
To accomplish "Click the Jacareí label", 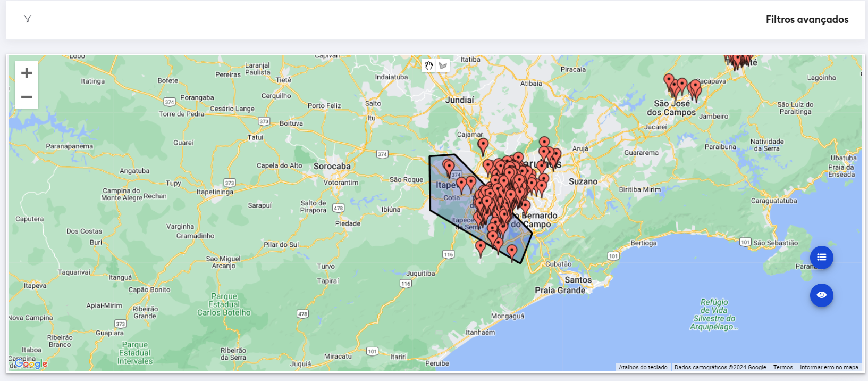I will click(x=655, y=127).
